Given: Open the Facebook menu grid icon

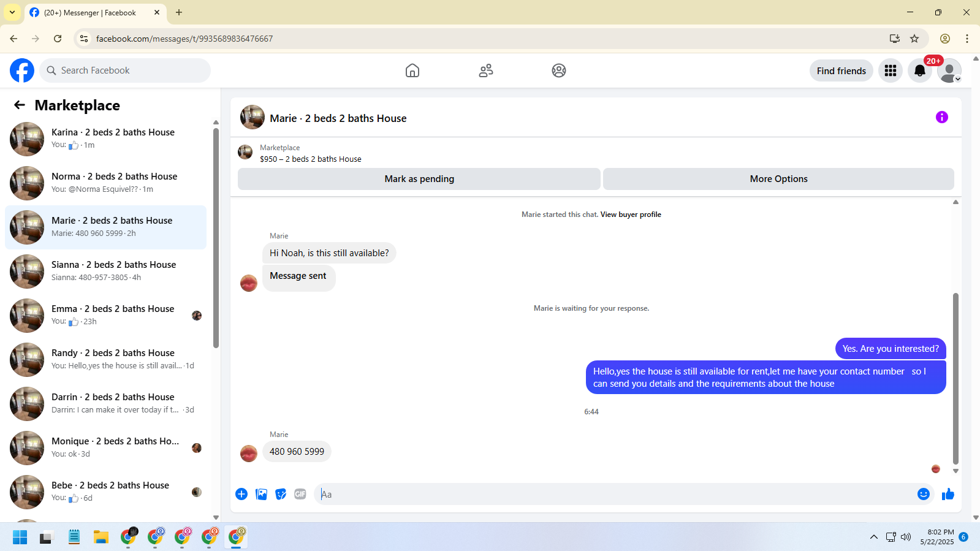Looking at the screenshot, I should 891,70.
